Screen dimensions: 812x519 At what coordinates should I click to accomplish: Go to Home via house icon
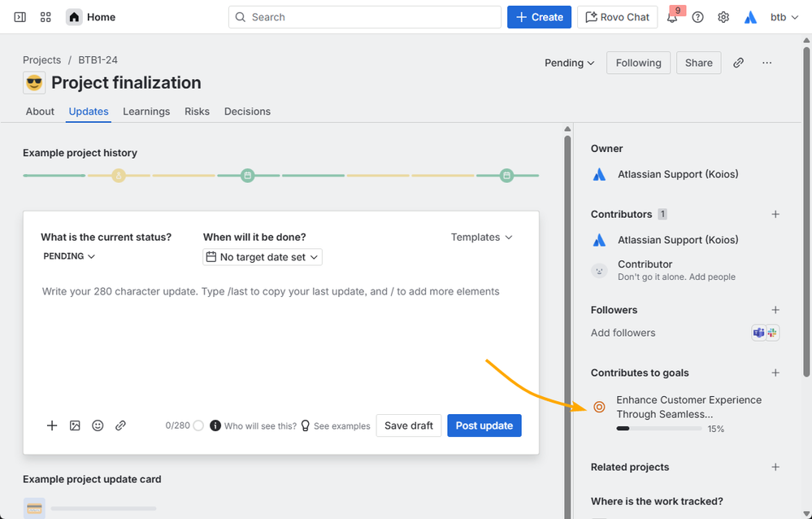tap(74, 17)
